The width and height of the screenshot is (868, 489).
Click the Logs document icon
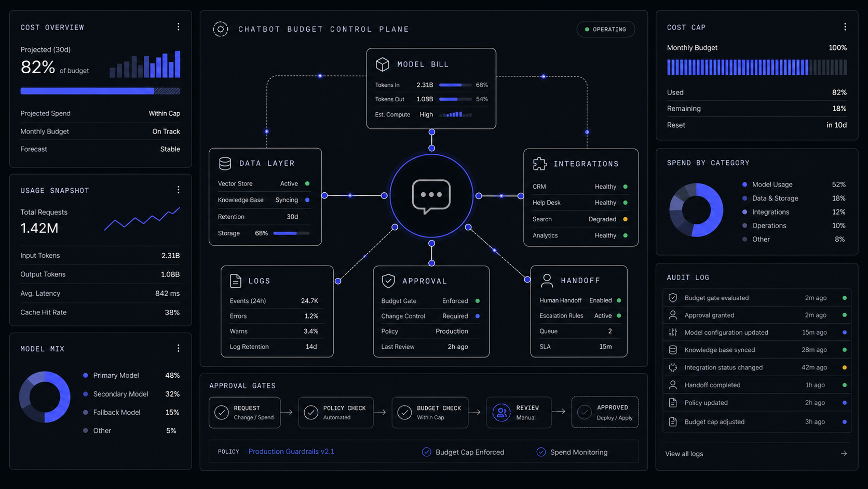click(x=236, y=281)
